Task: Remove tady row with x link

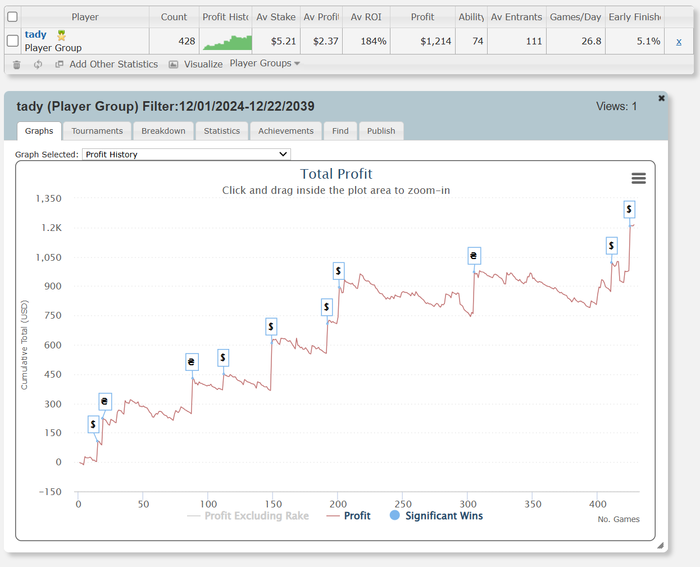Action: 679,42
